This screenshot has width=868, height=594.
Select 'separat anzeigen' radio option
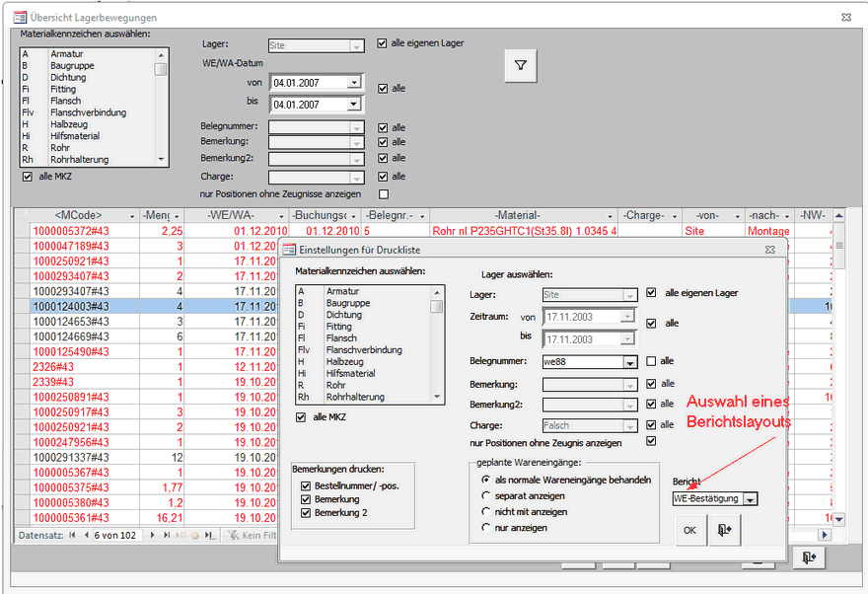point(485,495)
